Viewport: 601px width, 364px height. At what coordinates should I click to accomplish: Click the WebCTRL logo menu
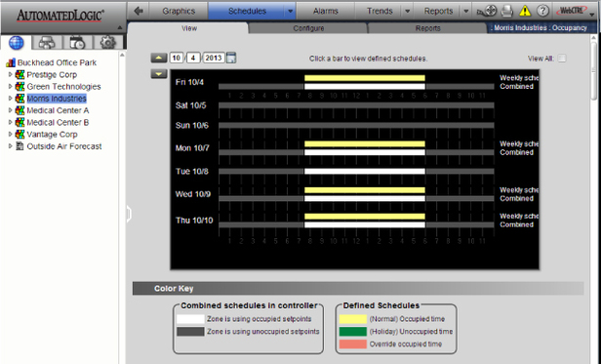point(575,11)
